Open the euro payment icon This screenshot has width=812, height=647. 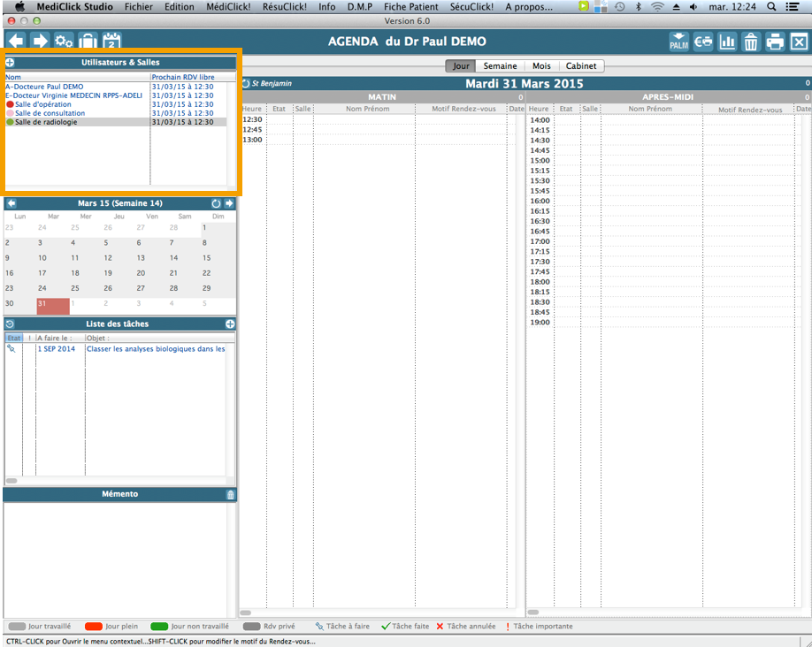click(x=703, y=42)
